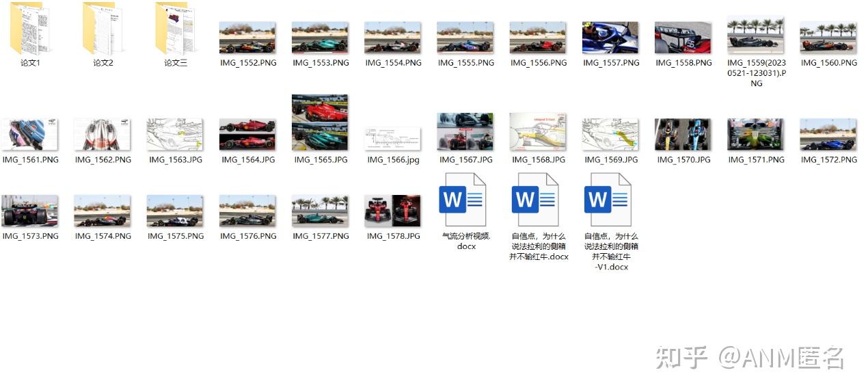Select thumbnail of IMG_1569.JPG
Image resolution: width=868 pixels, height=392 pixels.
tap(610, 135)
